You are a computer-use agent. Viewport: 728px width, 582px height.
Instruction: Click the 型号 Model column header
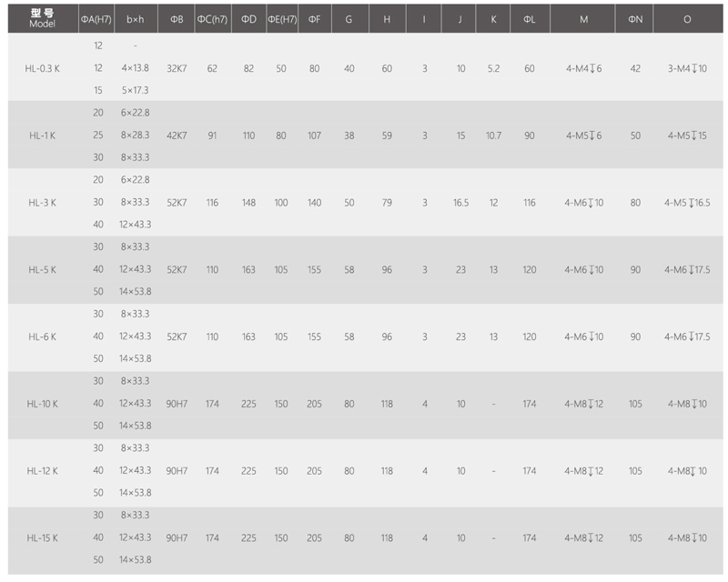tap(43, 18)
